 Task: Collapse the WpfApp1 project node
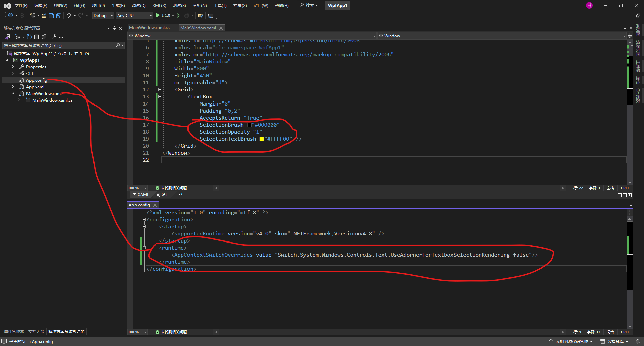coord(7,60)
